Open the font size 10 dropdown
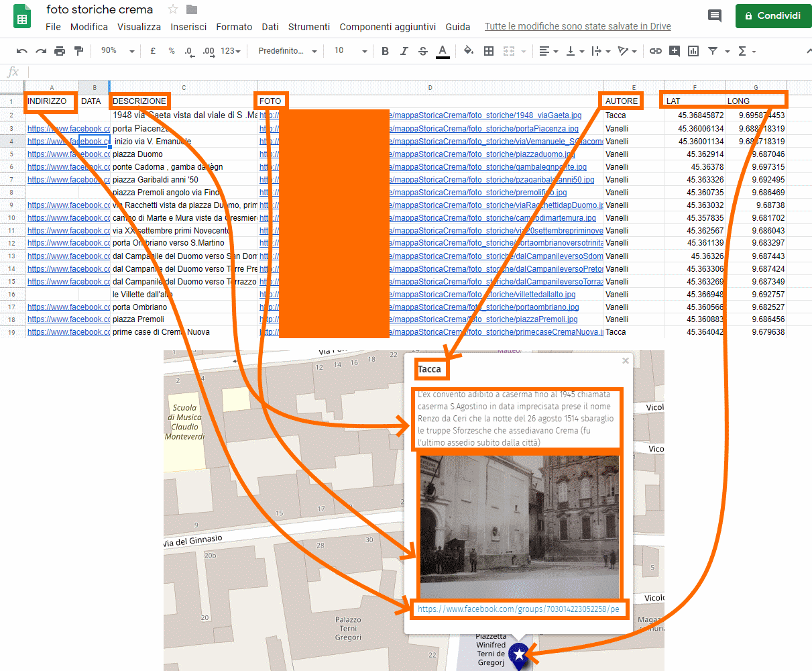 350,51
